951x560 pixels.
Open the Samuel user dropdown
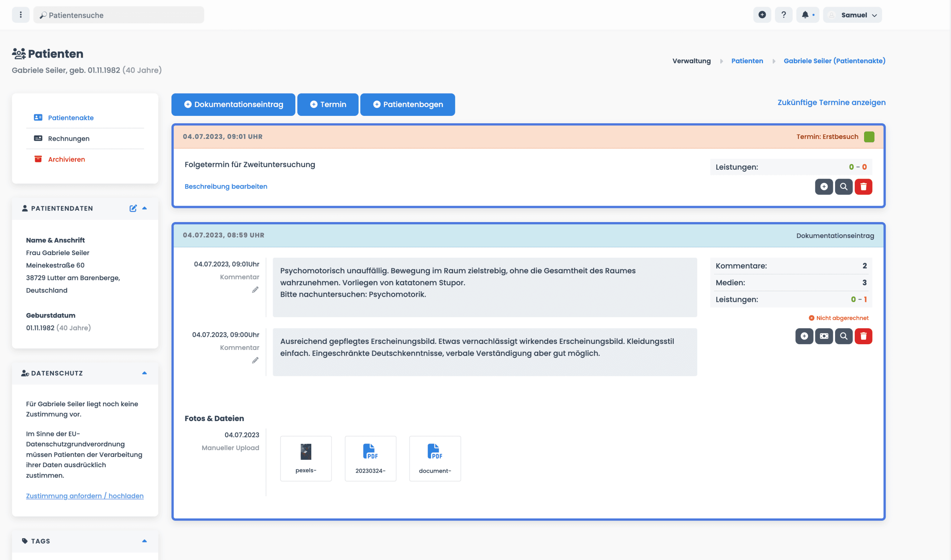(x=853, y=15)
